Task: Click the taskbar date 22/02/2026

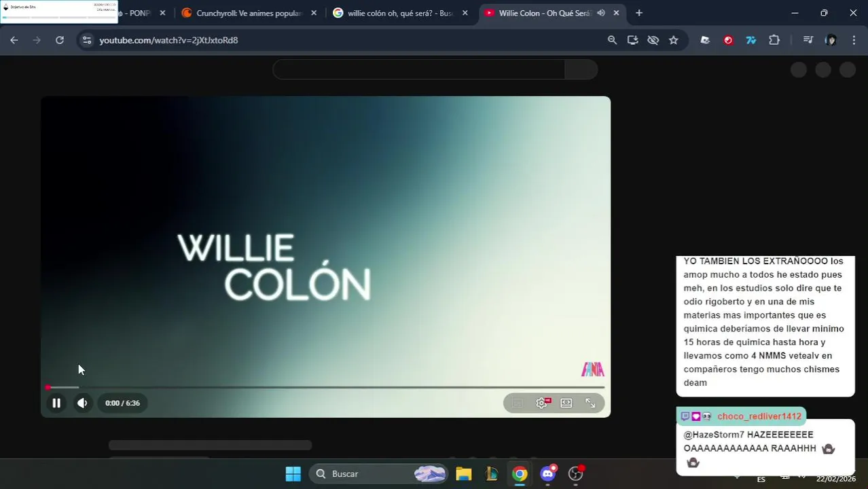Action: click(835, 479)
